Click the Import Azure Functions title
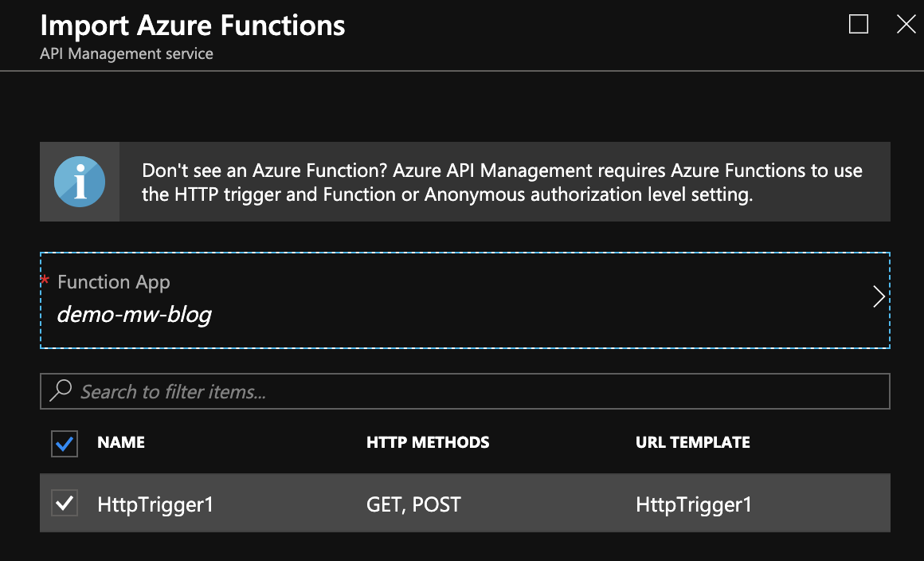The width and height of the screenshot is (924, 561). coord(192,25)
